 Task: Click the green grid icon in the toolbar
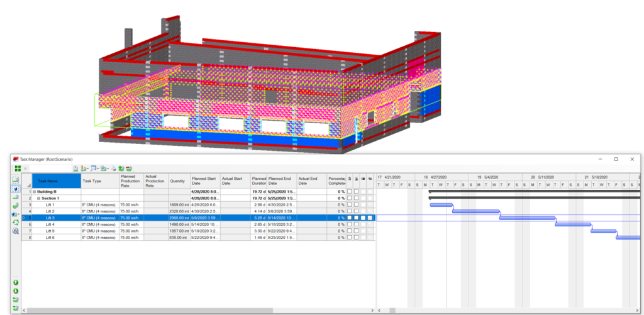coord(18,169)
